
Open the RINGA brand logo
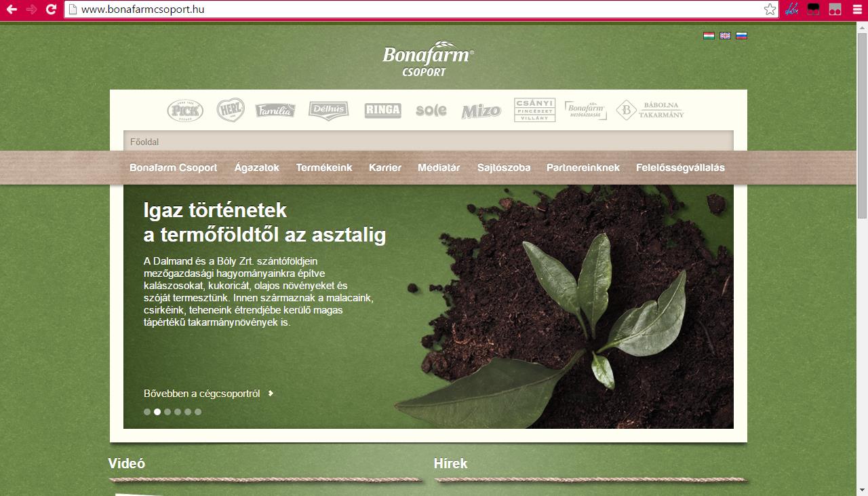(x=383, y=111)
